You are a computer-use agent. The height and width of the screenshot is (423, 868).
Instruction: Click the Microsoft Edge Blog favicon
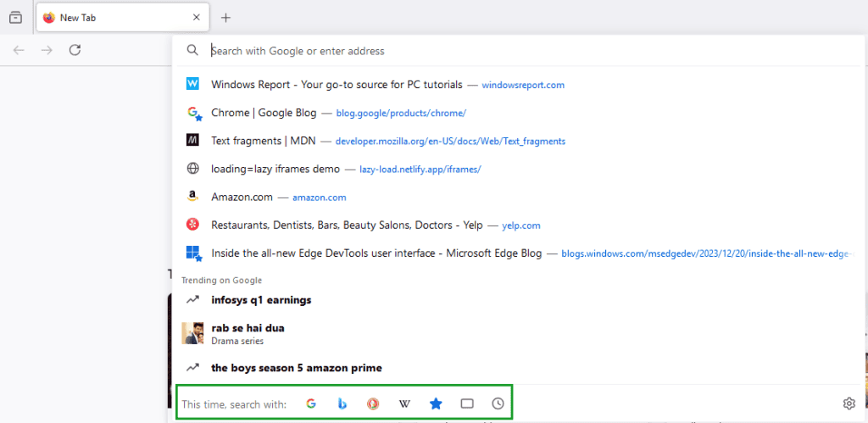pyautogui.click(x=194, y=253)
